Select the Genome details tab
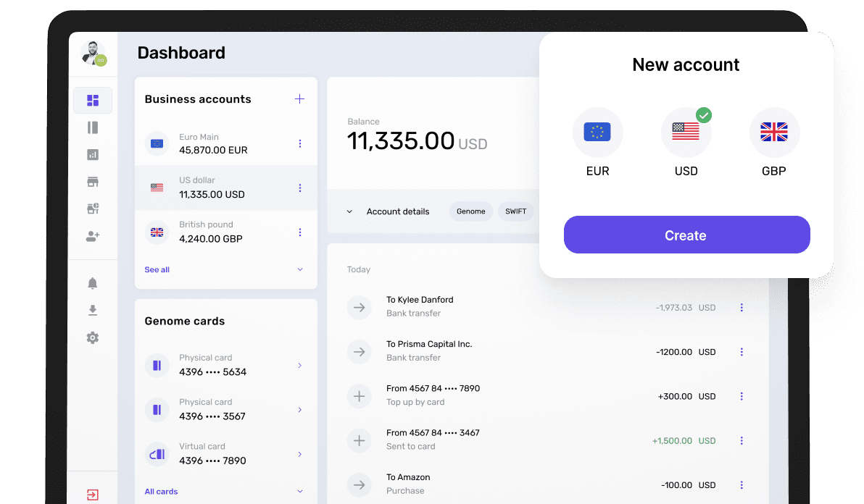864x504 pixels. (471, 211)
